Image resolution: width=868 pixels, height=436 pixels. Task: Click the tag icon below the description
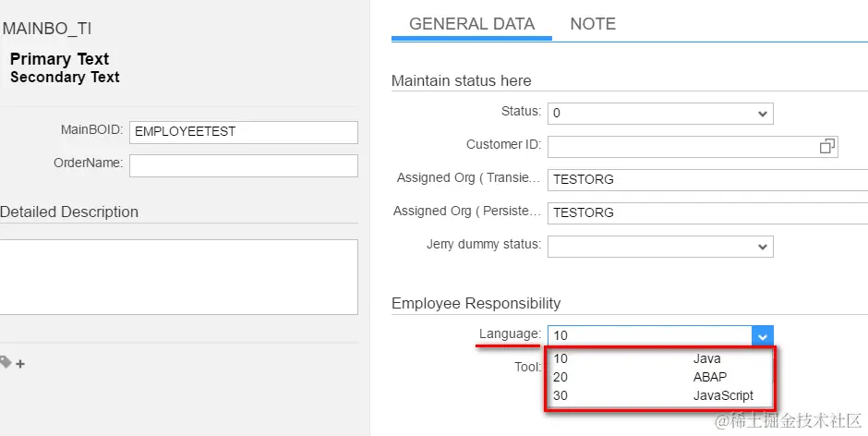(6, 363)
